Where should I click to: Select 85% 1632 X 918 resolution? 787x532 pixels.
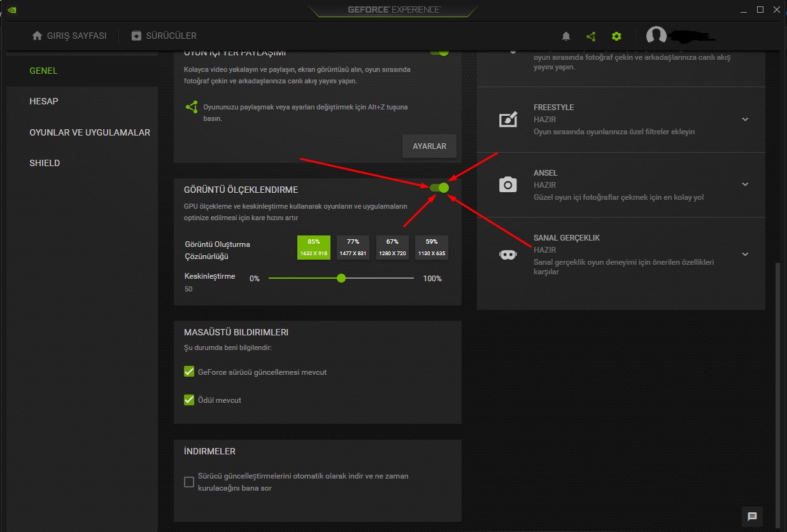click(314, 248)
